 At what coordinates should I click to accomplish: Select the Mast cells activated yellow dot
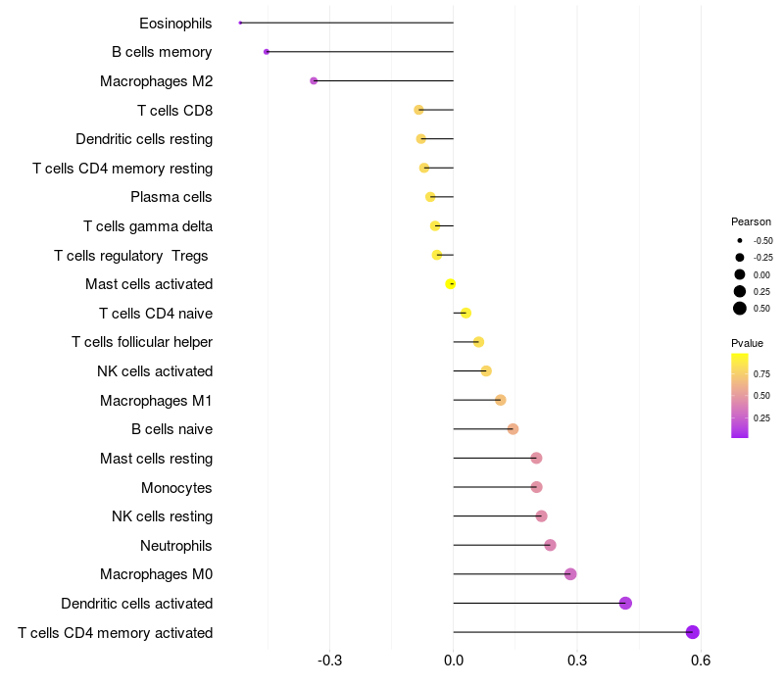pyautogui.click(x=451, y=284)
